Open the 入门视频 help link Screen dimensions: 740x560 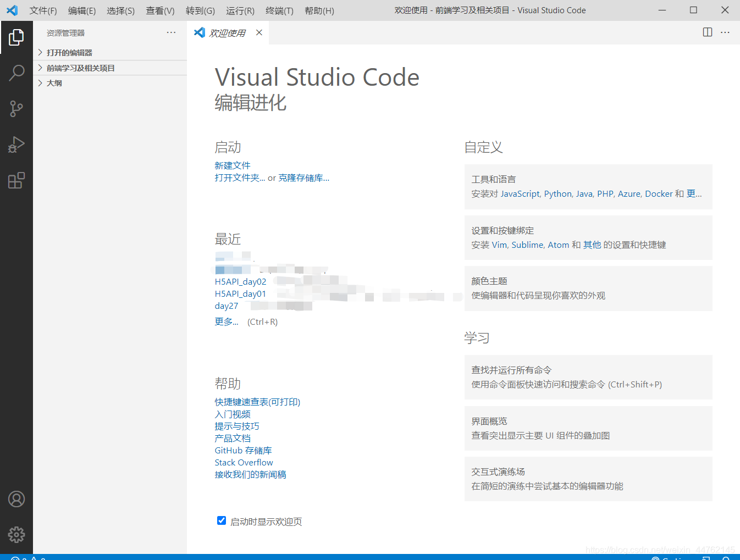pyautogui.click(x=233, y=414)
